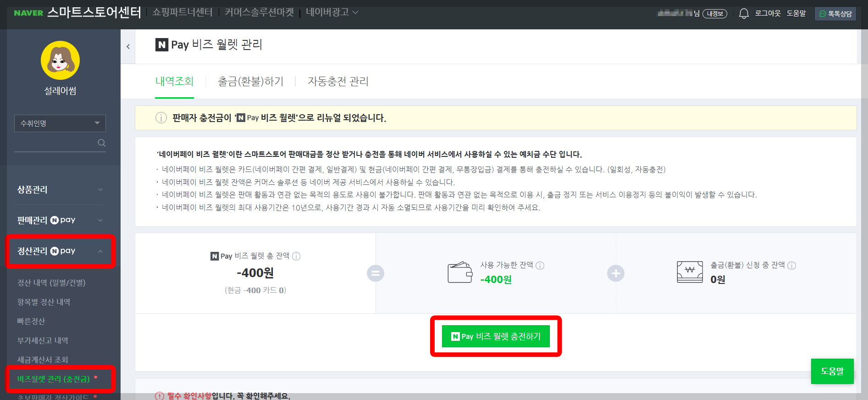Viewport: 868px width, 400px height.
Task: Switch to the 자동충전 관리 tab
Action: point(338,82)
